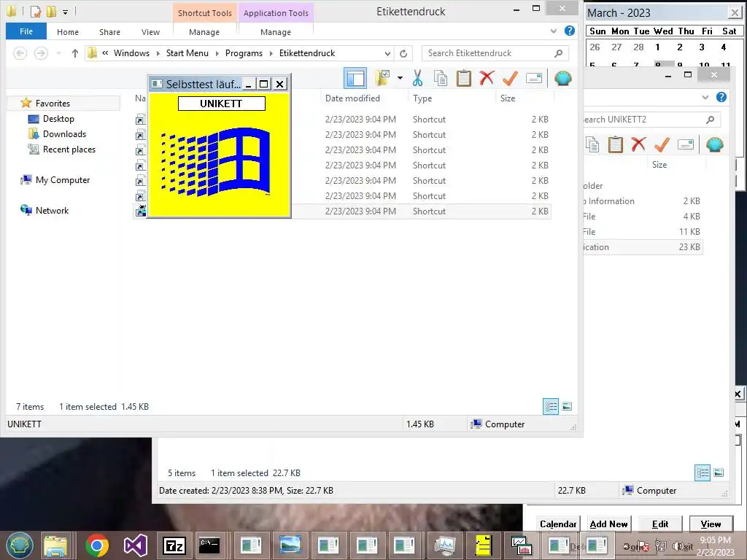Expand the ribbon chevron in UNIKETT2 window
This screenshot has width=747, height=560.
pyautogui.click(x=705, y=97)
